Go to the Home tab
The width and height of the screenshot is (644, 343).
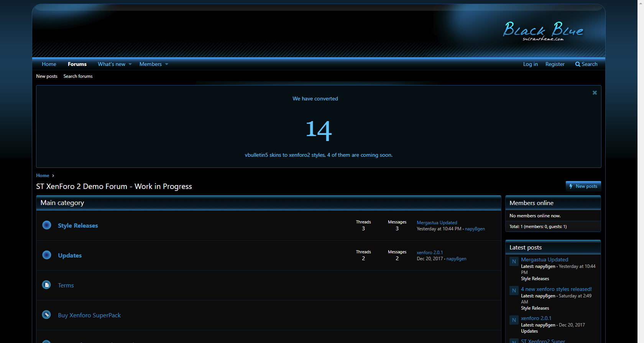pos(49,64)
